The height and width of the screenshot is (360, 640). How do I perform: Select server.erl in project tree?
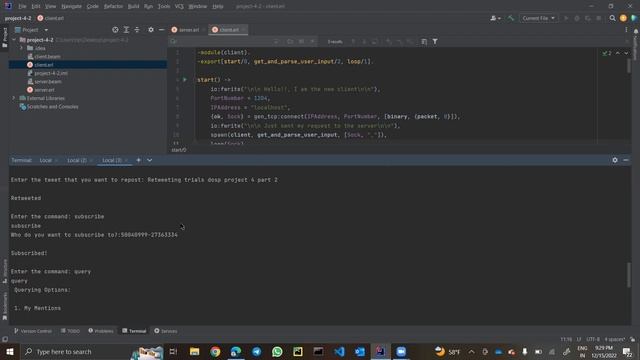coord(44,90)
